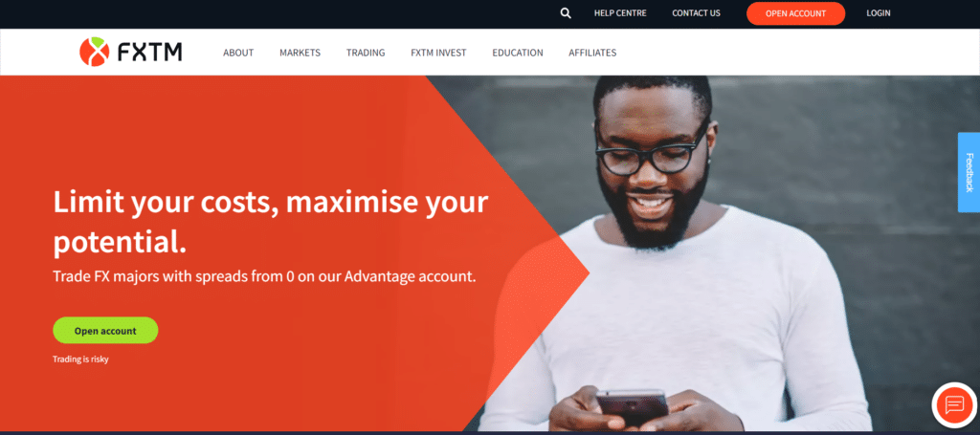Expand the Markets menu
The width and height of the screenshot is (980, 435).
[x=300, y=53]
